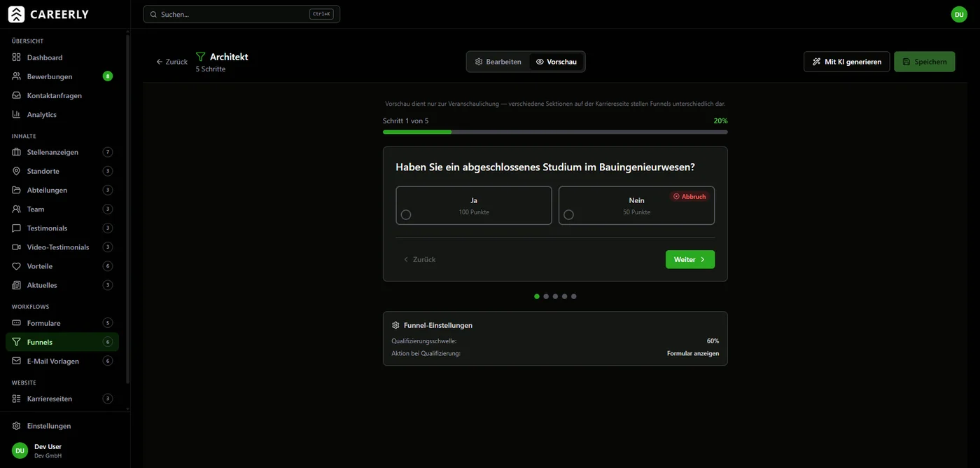Viewport: 980px width, 468px height.
Task: Open Karriereseiten menu item
Action: click(62, 399)
